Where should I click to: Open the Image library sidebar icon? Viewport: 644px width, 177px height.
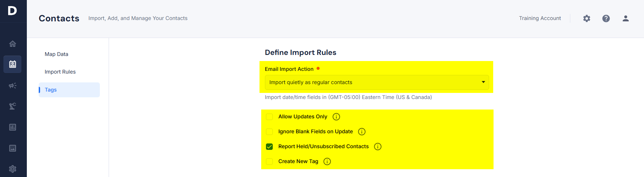(13, 148)
